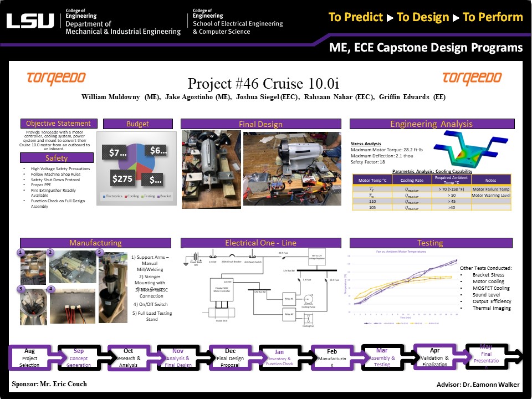Viewport: 532px width, 399px height.
Task: Click the $275 label on the budget pie chart
Action: click(x=123, y=178)
